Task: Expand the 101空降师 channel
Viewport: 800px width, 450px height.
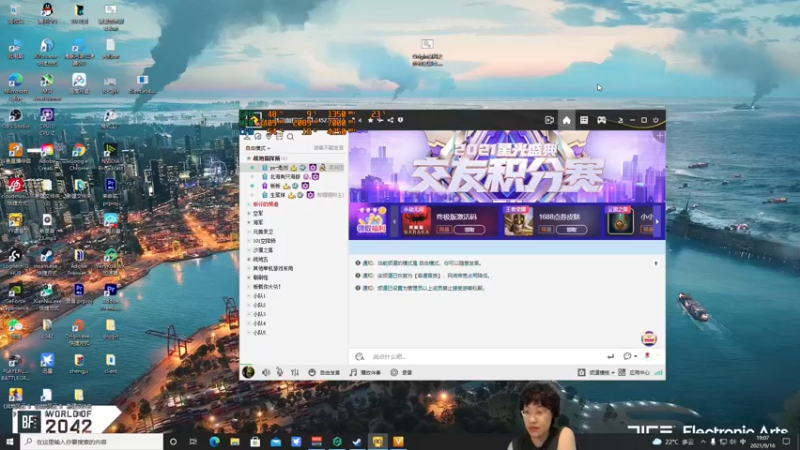Action: click(249, 241)
